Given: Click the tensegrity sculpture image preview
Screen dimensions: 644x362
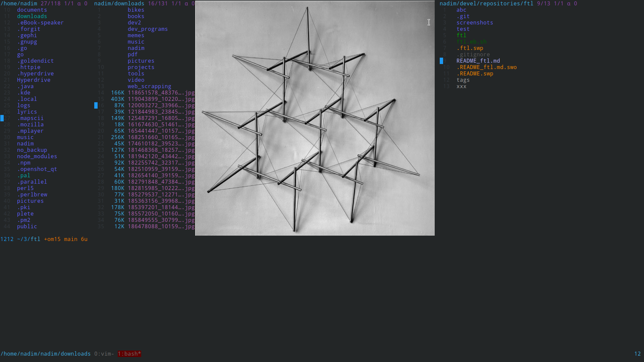Looking at the screenshot, I should 315,118.
